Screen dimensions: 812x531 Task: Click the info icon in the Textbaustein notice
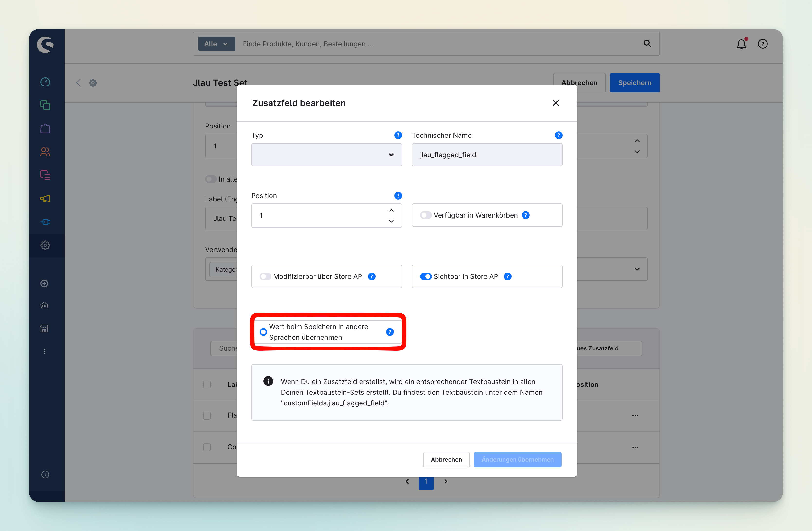[x=268, y=381]
